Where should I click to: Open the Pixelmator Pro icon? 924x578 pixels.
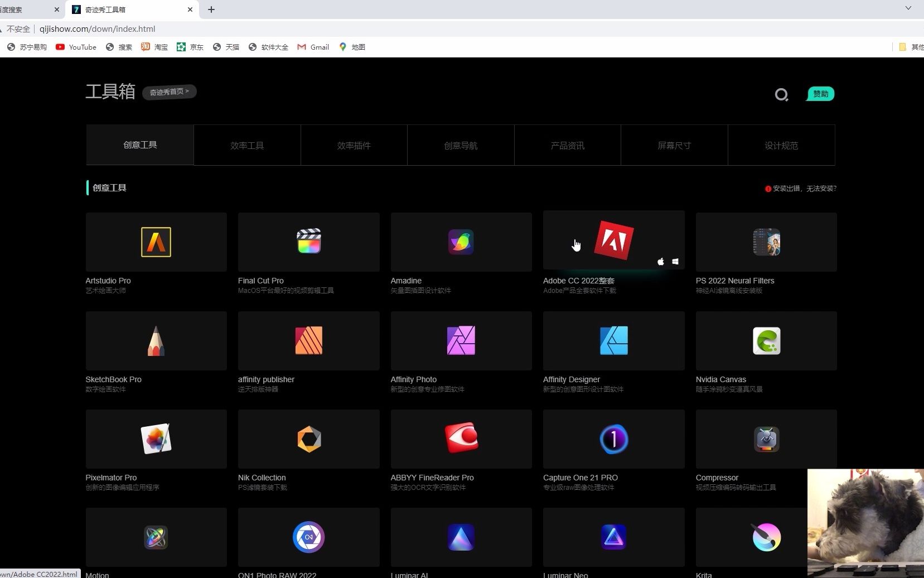[156, 439]
